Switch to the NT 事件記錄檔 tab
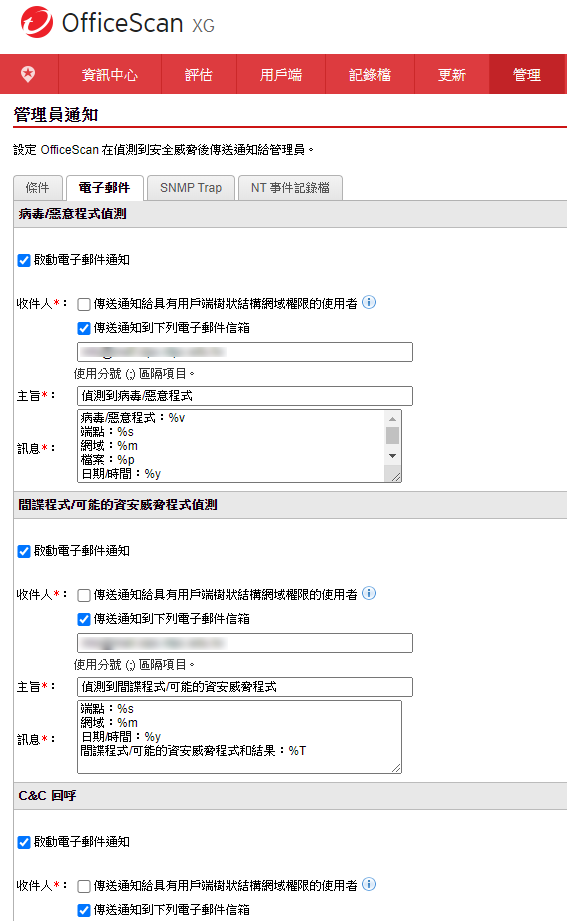The image size is (567, 921). pyautogui.click(x=290, y=188)
